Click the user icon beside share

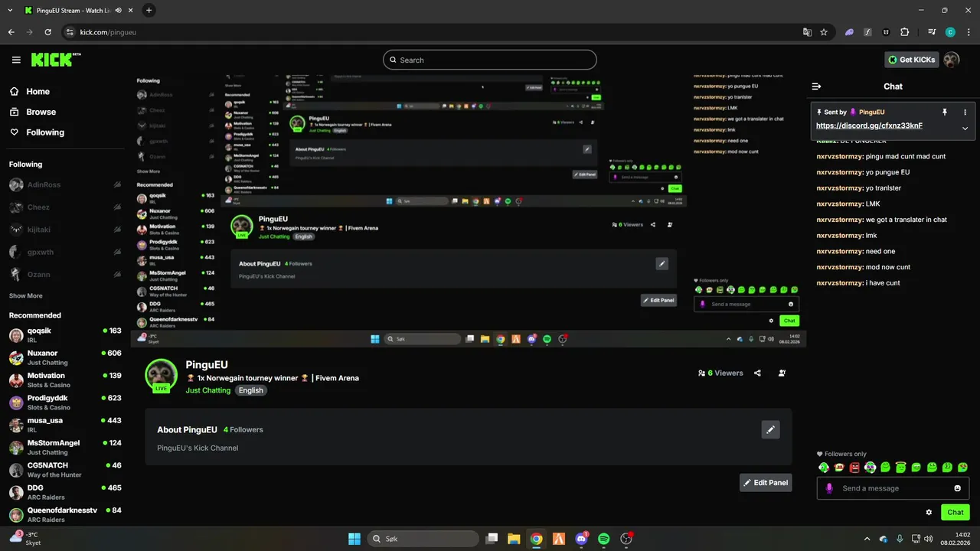click(x=782, y=373)
